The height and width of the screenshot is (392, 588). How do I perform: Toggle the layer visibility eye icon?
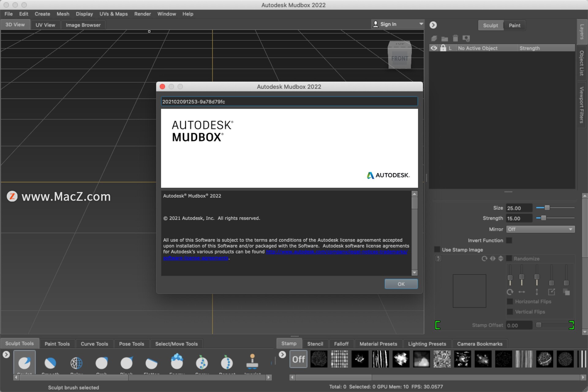point(434,48)
